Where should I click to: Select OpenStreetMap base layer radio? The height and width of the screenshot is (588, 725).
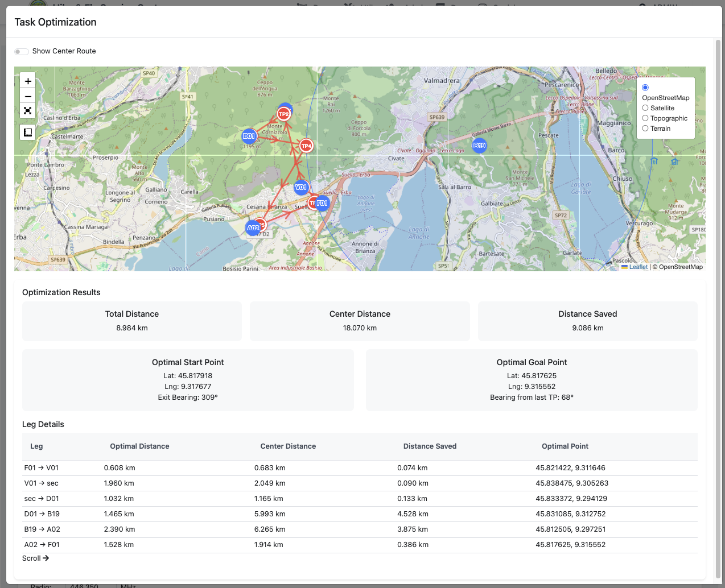tap(645, 88)
